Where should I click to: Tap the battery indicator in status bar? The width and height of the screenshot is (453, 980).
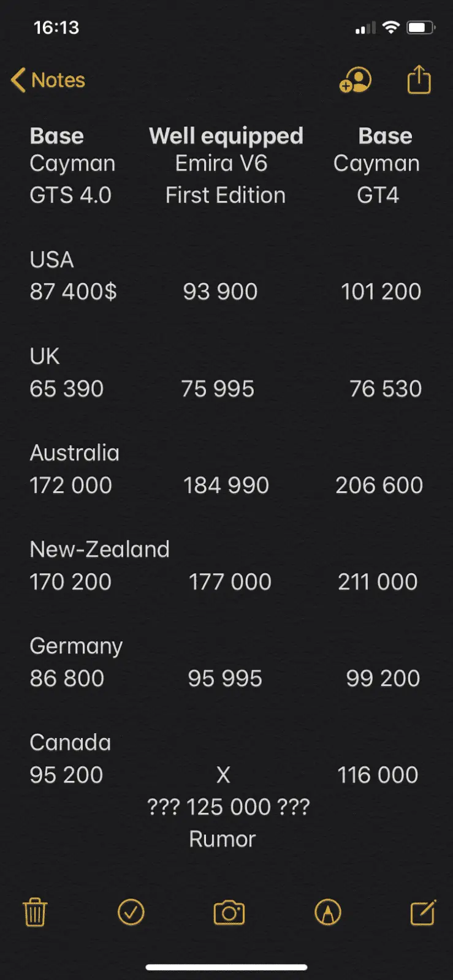click(x=421, y=28)
